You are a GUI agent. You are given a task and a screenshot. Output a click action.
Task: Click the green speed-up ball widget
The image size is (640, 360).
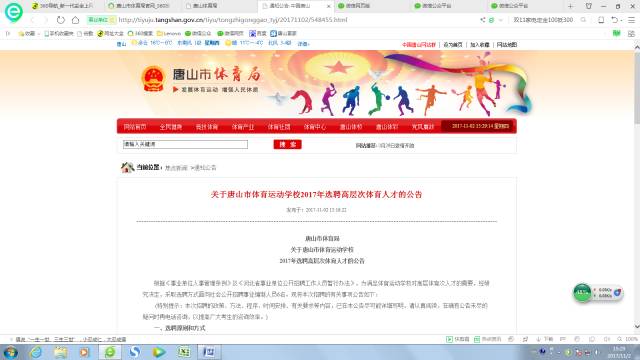582,292
